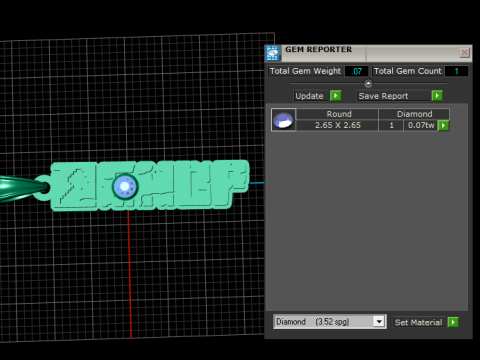Click the green arrow next to Set Material
Image resolution: width=480 pixels, height=360 pixels.
453,322
